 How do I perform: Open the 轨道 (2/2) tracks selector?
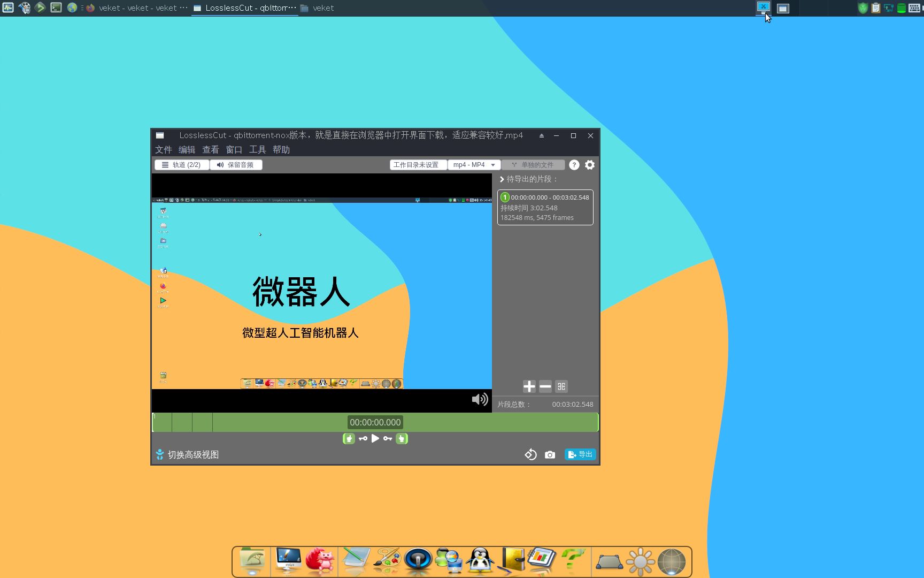181,164
